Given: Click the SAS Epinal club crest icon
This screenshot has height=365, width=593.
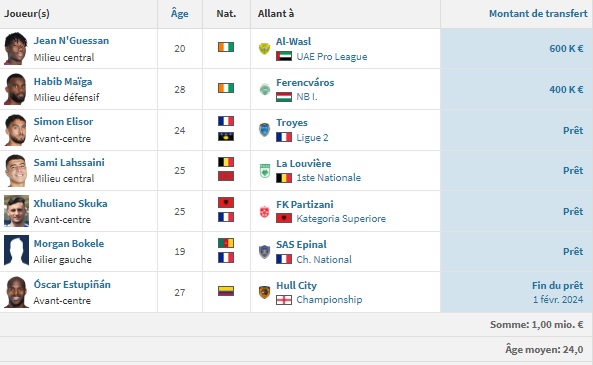Looking at the screenshot, I should (264, 252).
